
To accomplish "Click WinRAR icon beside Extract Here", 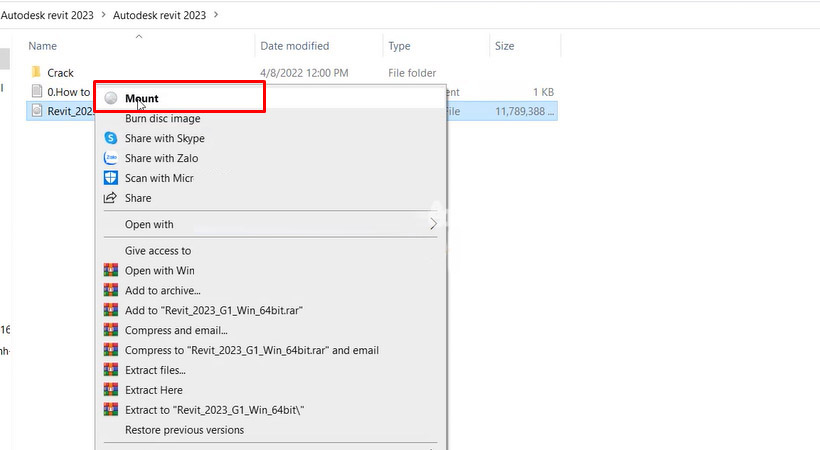I will (x=111, y=390).
